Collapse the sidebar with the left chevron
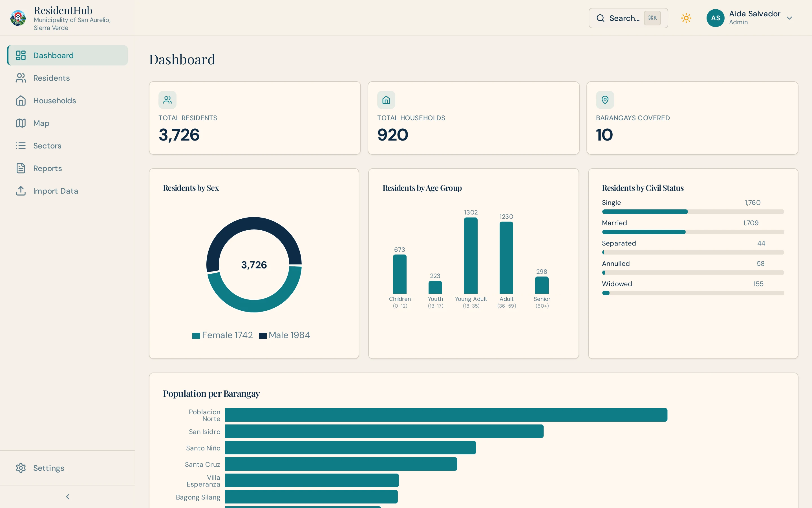The image size is (812, 508). 68,497
